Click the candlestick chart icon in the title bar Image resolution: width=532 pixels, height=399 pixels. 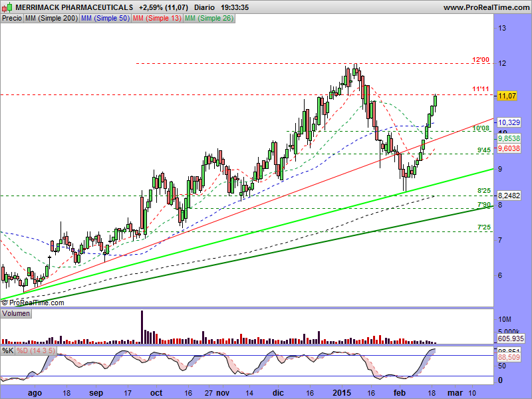[x=7, y=7]
